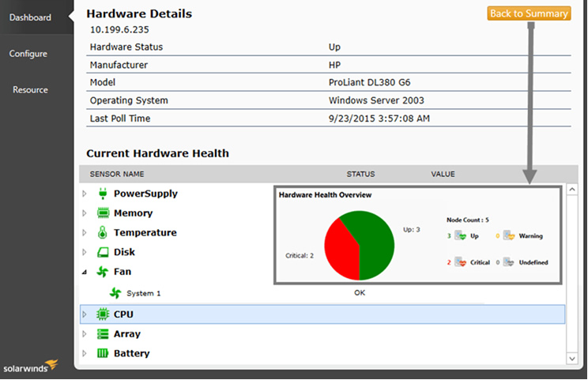The width and height of the screenshot is (588, 380).
Task: Click the sensor list scroll up arrow
Action: click(x=572, y=190)
